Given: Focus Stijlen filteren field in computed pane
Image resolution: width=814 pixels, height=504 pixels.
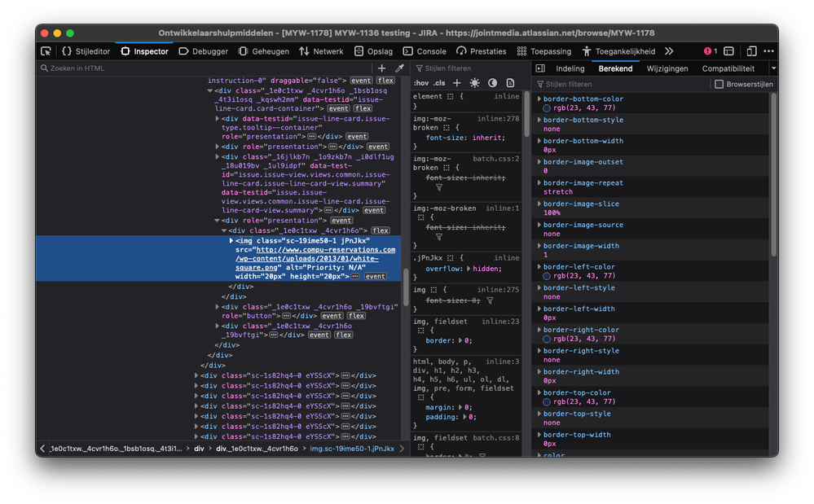Looking at the screenshot, I should coord(622,84).
